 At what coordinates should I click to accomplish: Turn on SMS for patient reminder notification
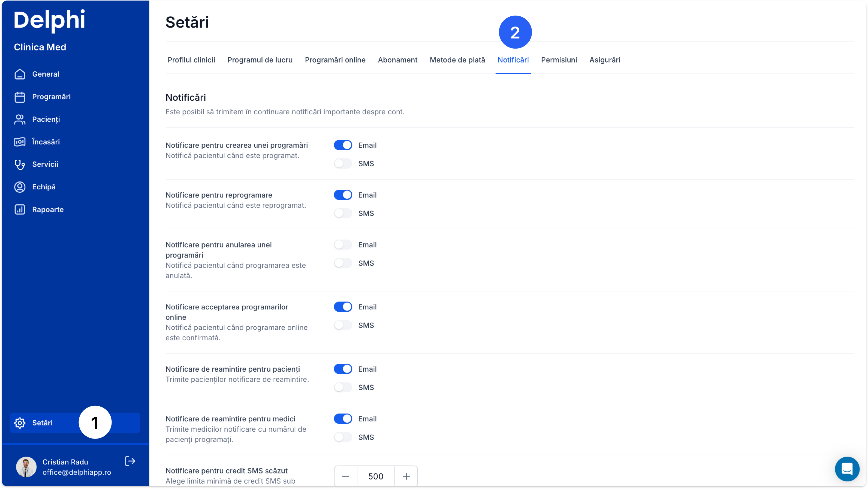click(343, 387)
